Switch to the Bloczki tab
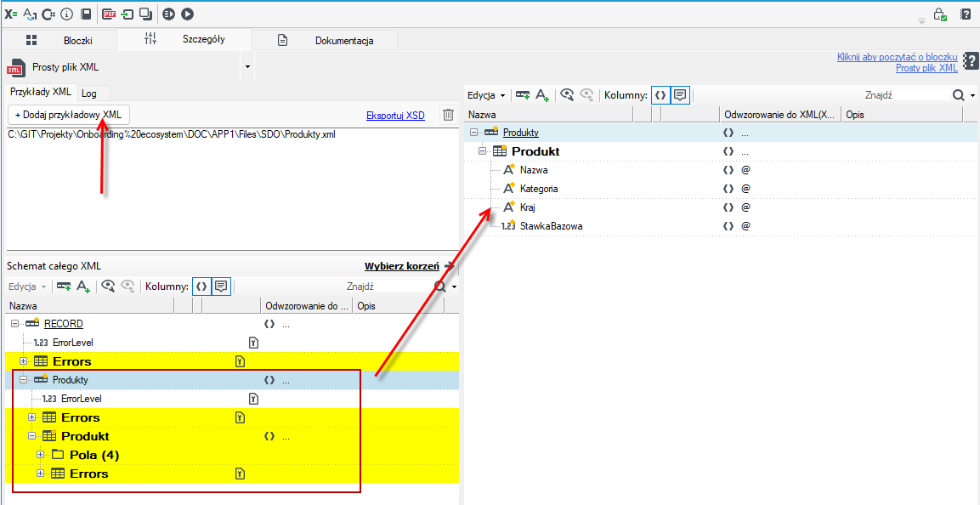 tap(60, 41)
